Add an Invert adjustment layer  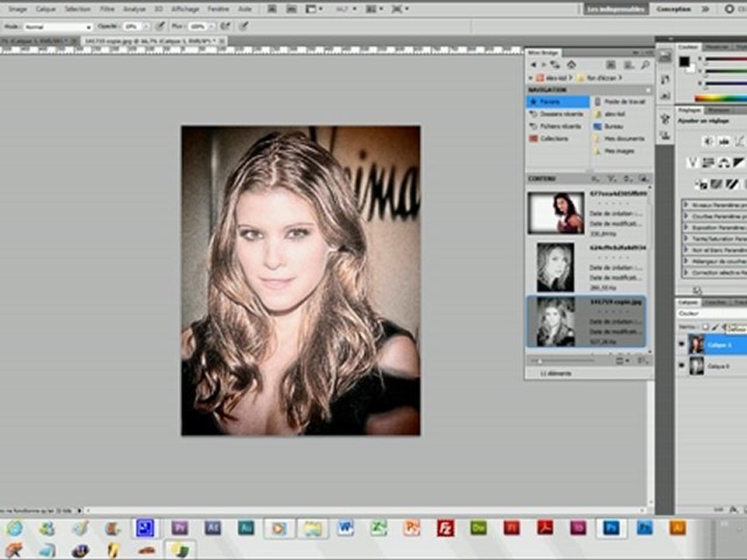(x=701, y=184)
